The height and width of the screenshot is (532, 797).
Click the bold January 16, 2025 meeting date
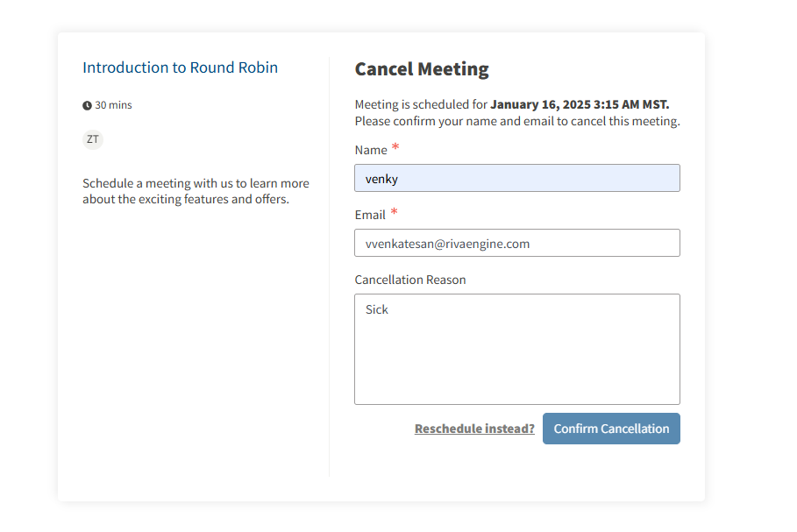coord(580,104)
